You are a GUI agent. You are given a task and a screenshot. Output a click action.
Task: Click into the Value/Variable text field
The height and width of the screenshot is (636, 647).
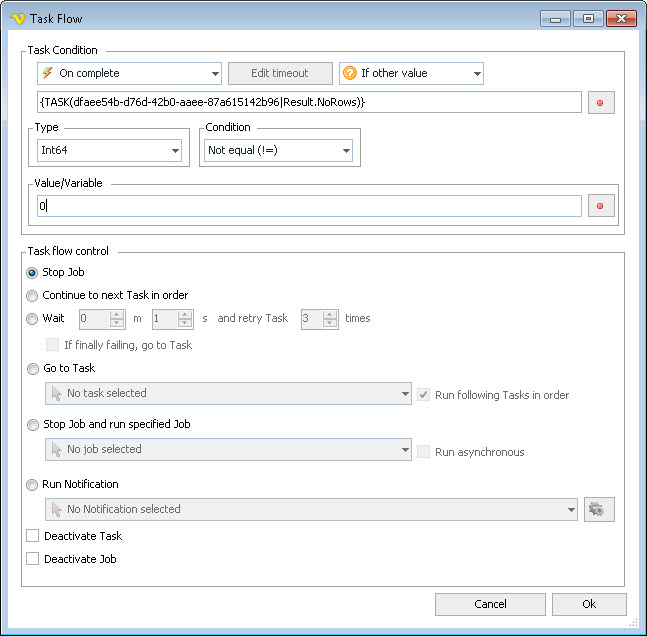coord(310,206)
